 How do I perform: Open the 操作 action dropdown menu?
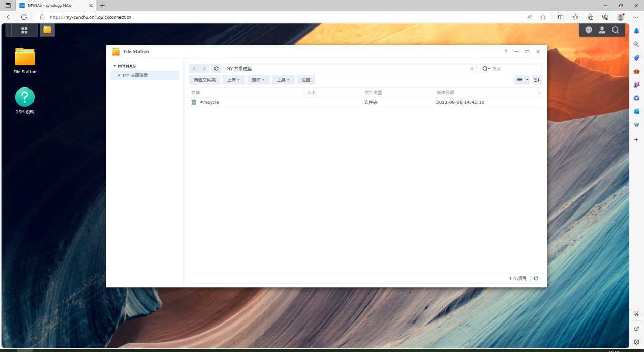tap(258, 80)
